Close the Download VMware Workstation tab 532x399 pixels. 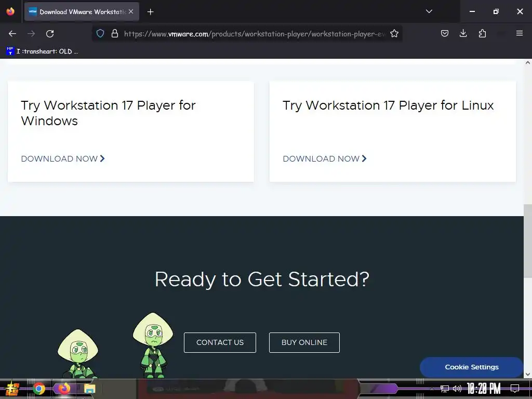pyautogui.click(x=131, y=11)
